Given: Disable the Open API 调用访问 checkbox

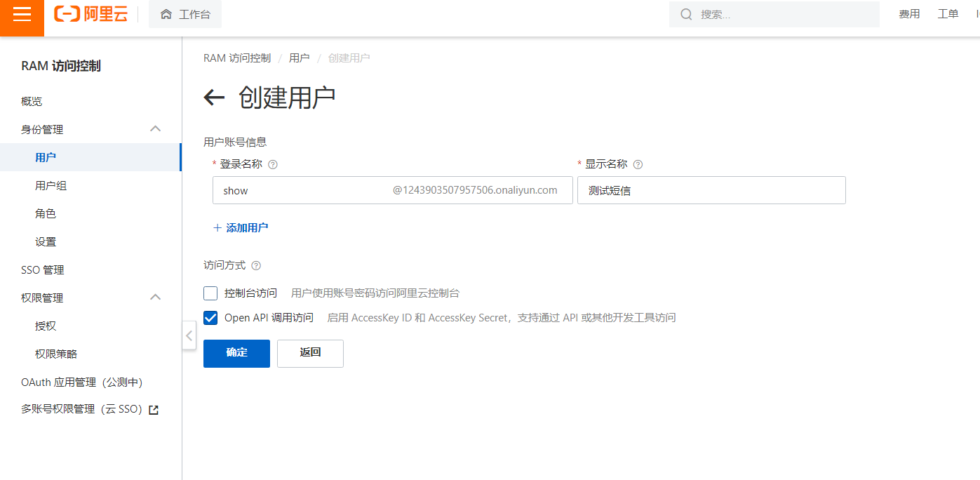Looking at the screenshot, I should point(210,317).
